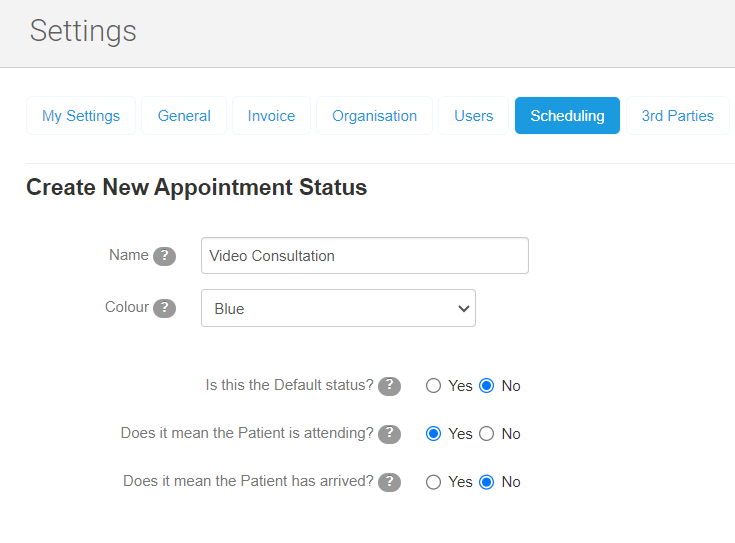Switch to the General tab
735x543 pixels.
[184, 116]
